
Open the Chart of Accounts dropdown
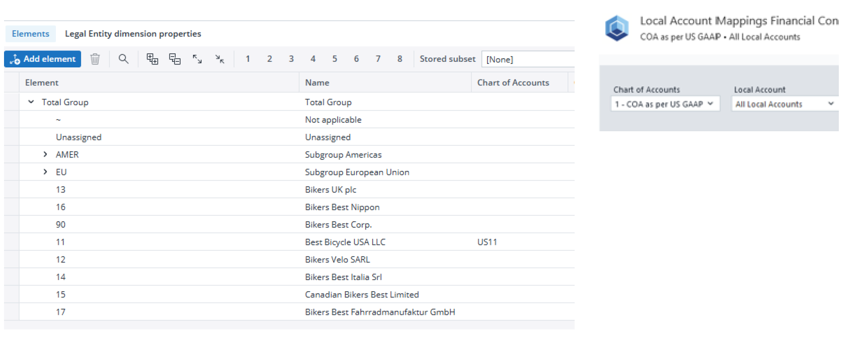pos(665,104)
